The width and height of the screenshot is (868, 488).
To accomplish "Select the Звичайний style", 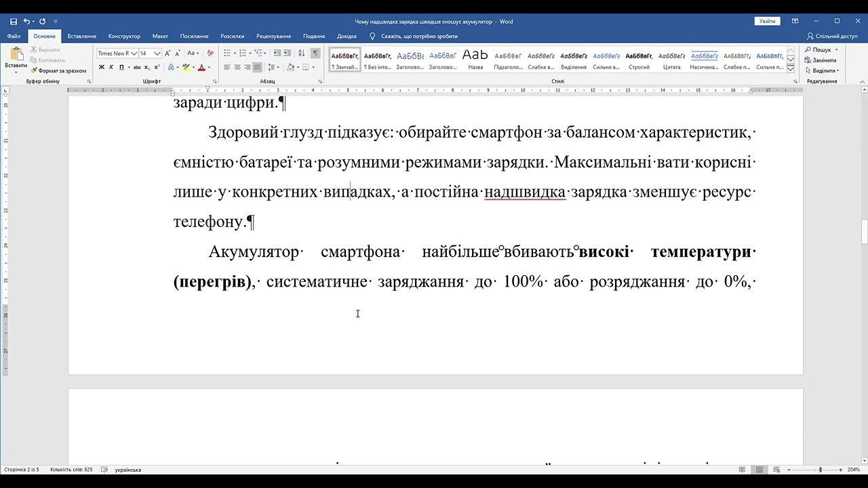I will click(345, 60).
